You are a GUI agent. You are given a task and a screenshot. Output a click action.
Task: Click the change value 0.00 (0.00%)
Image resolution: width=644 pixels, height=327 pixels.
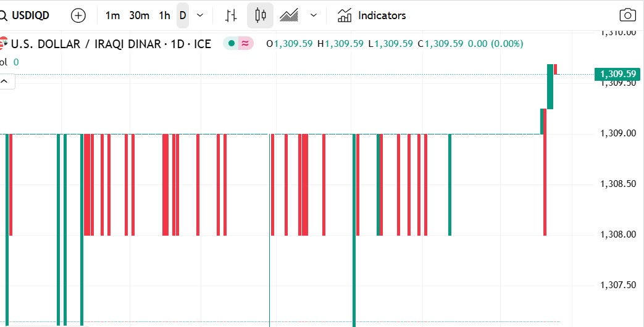(x=496, y=43)
